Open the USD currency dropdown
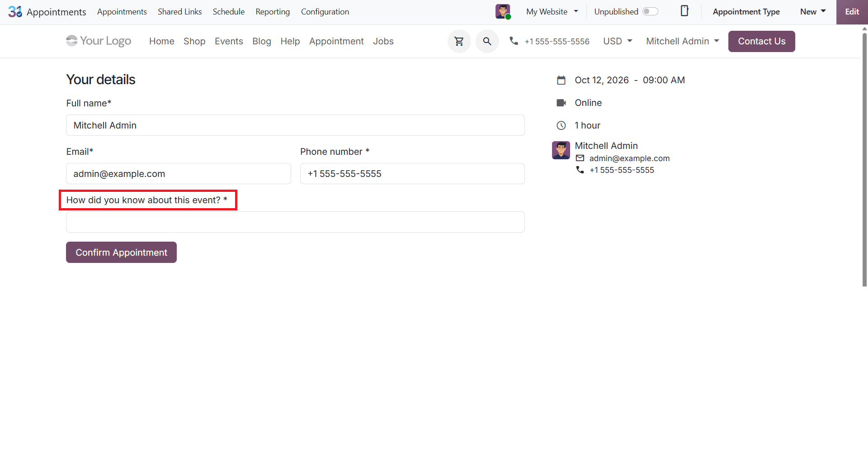Image resolution: width=868 pixels, height=467 pixels. coord(618,41)
